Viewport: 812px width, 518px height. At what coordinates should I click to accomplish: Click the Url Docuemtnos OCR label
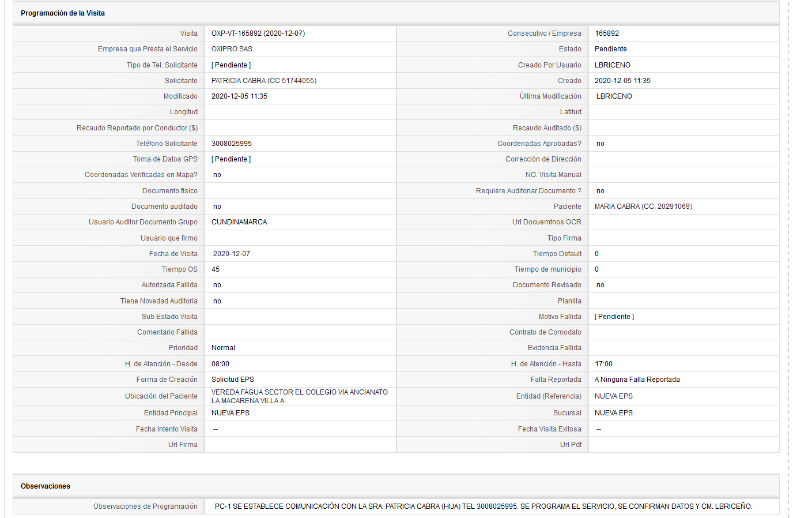point(547,222)
